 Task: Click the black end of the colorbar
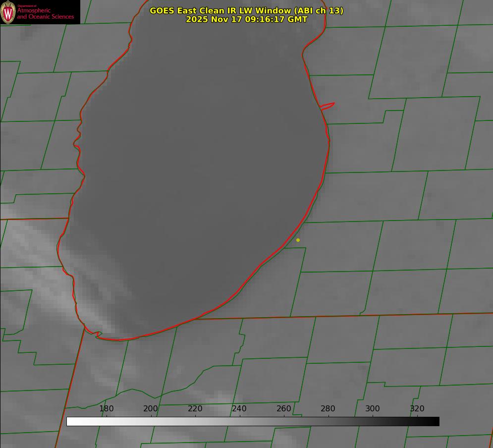pos(436,421)
